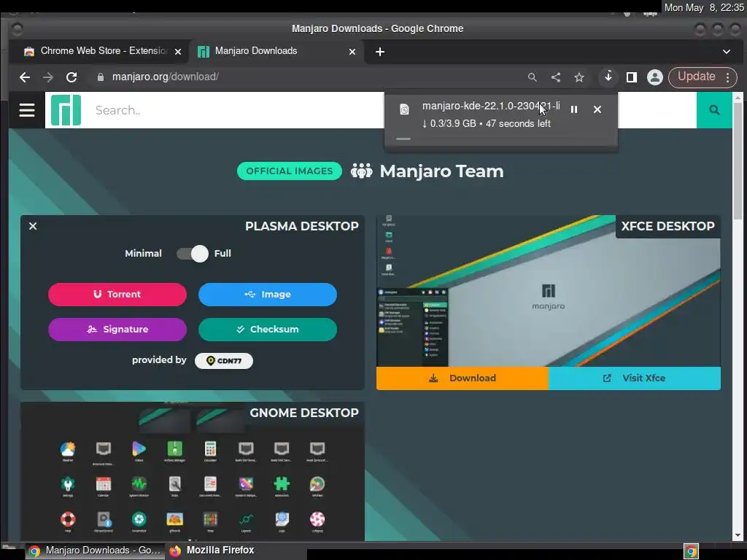Download the Plasma Image
Image resolution: width=747 pixels, height=560 pixels.
tap(268, 295)
